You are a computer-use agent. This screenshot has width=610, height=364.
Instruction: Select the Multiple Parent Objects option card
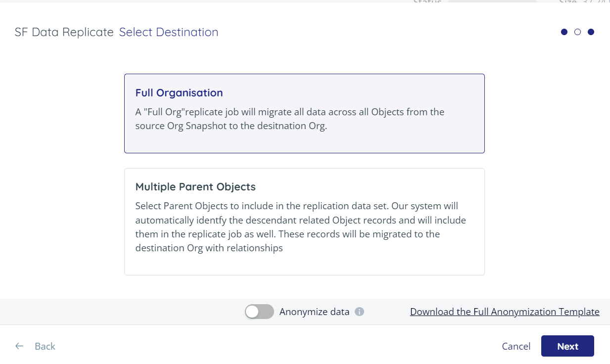[304, 221]
